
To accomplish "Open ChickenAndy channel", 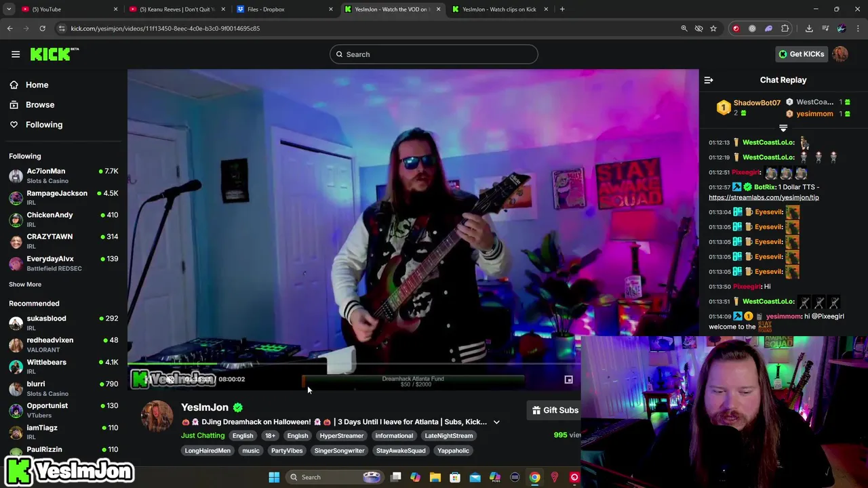I will 64,219.
